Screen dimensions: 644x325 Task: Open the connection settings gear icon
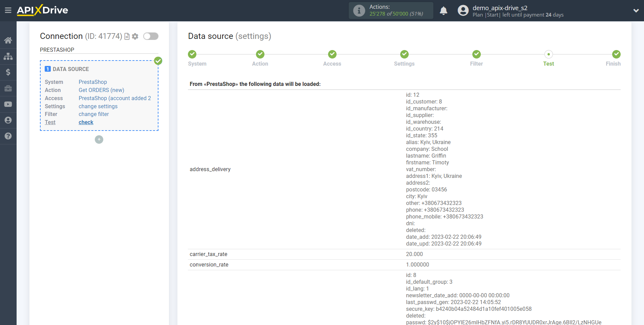(x=135, y=36)
